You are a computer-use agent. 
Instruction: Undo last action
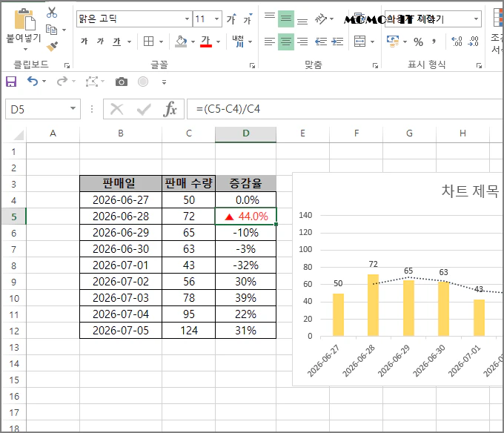pos(33,82)
